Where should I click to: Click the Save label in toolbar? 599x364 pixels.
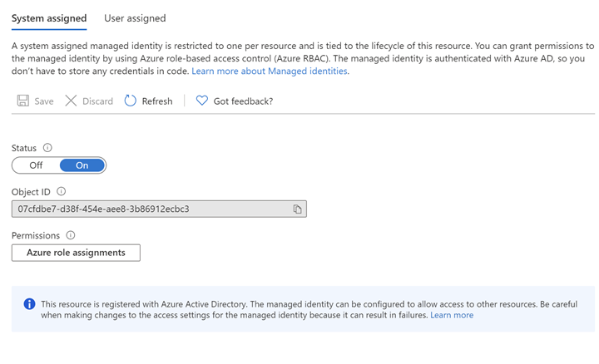pos(43,101)
